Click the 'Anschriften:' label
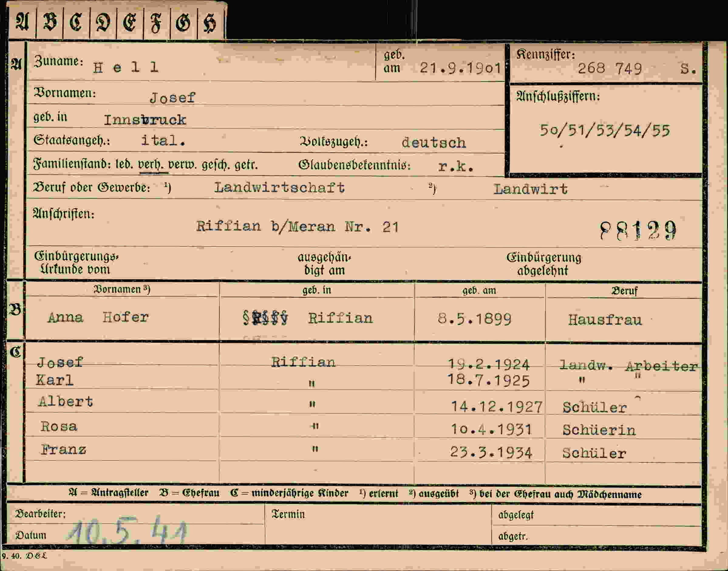This screenshot has height=571, width=728. point(63,214)
